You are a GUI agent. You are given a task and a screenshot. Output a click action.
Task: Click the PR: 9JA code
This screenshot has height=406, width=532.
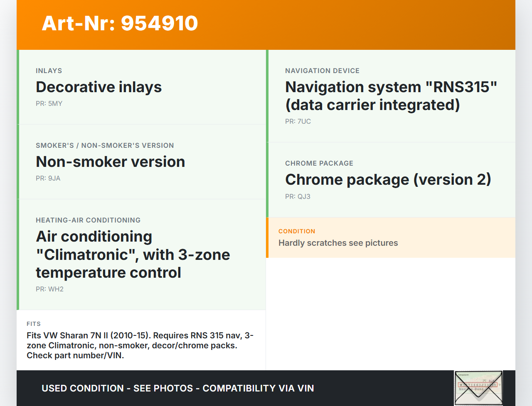pyautogui.click(x=48, y=179)
